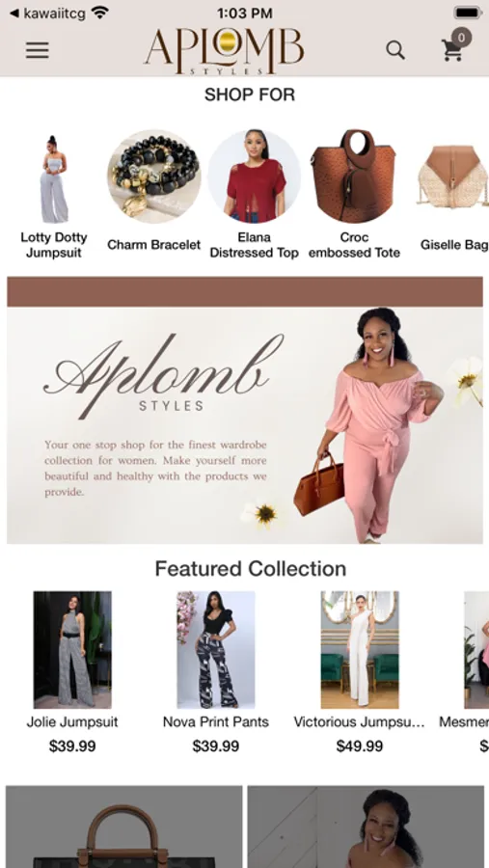Open the handbag collection tile

pos(124,827)
